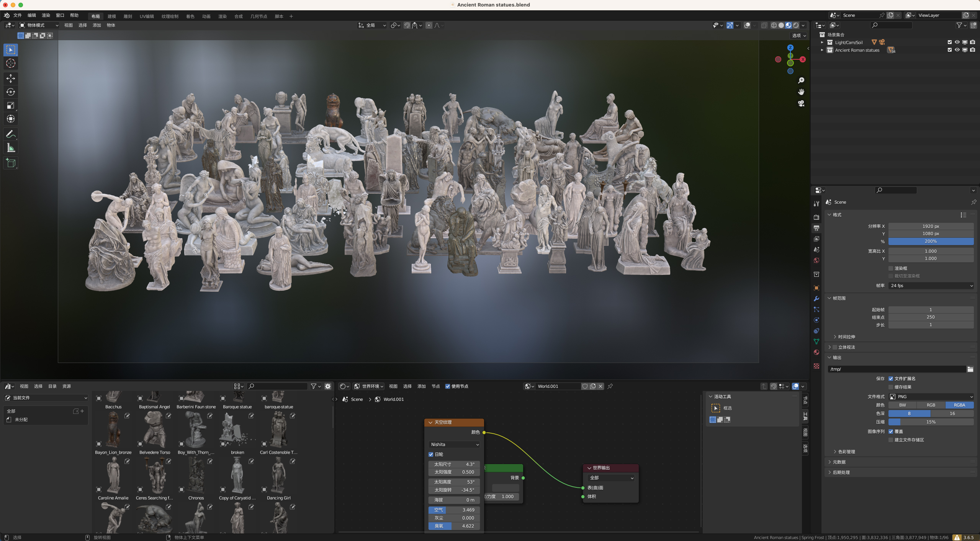Disable the 使用节点 checkbox in shader editor
The image size is (980, 541).
(x=448, y=386)
